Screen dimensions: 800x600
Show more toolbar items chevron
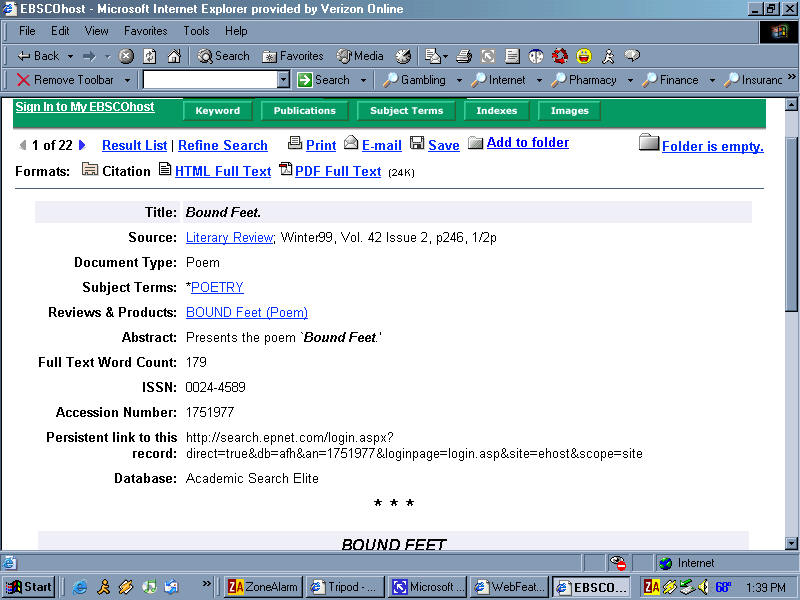point(791,77)
